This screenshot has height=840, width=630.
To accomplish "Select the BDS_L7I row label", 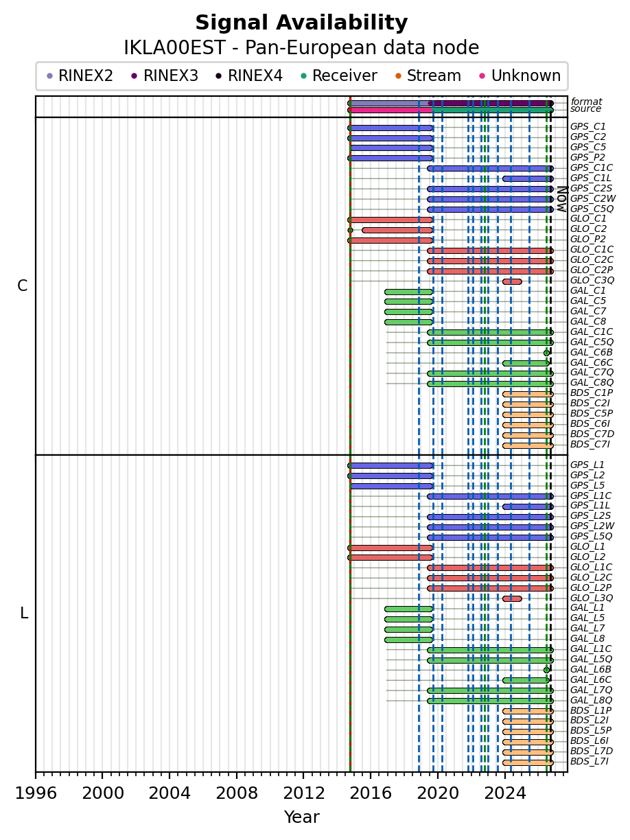I will (x=590, y=762).
